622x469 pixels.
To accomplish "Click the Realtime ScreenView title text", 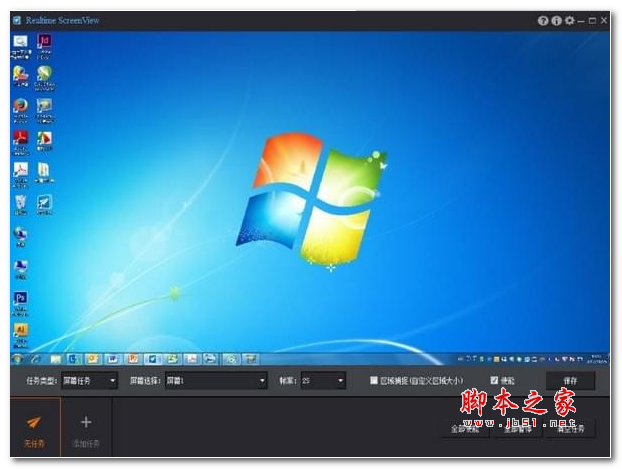I will (x=63, y=21).
